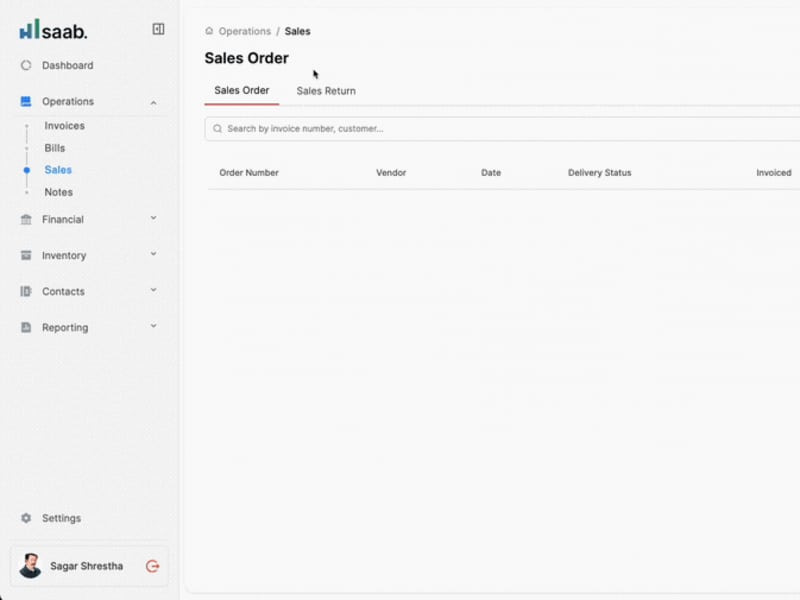Click the Inventory menu label
This screenshot has height=600, width=800.
coord(64,255)
